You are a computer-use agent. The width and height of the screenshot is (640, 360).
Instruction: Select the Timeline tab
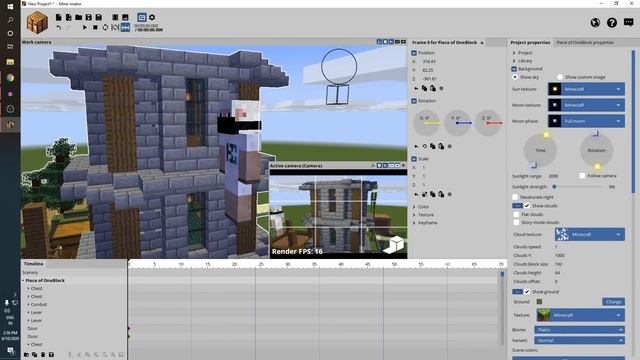coord(33,264)
